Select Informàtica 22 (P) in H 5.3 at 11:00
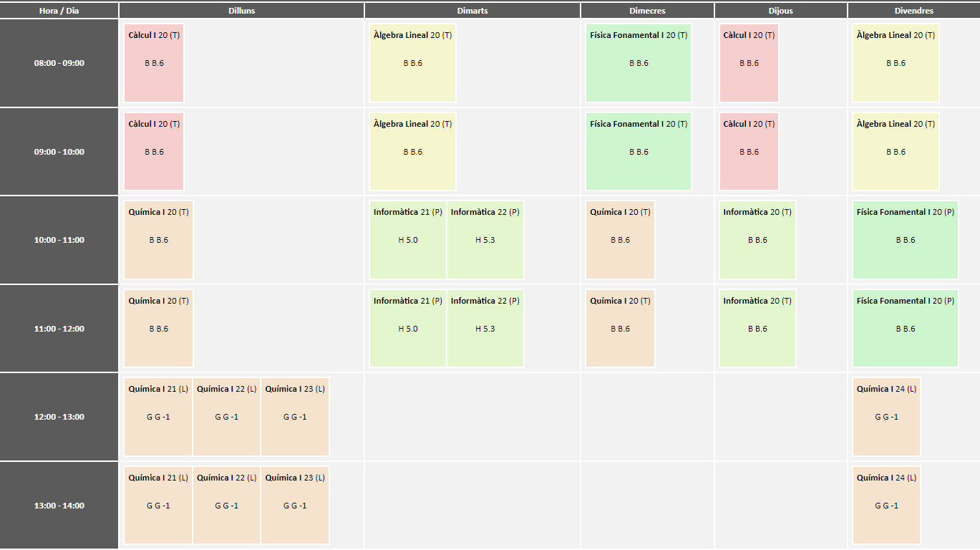 [x=485, y=329]
